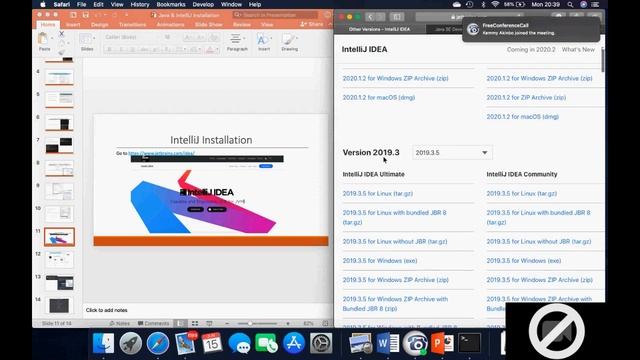
Task: Toggle the Notes pane in status bar
Action: pos(120,323)
